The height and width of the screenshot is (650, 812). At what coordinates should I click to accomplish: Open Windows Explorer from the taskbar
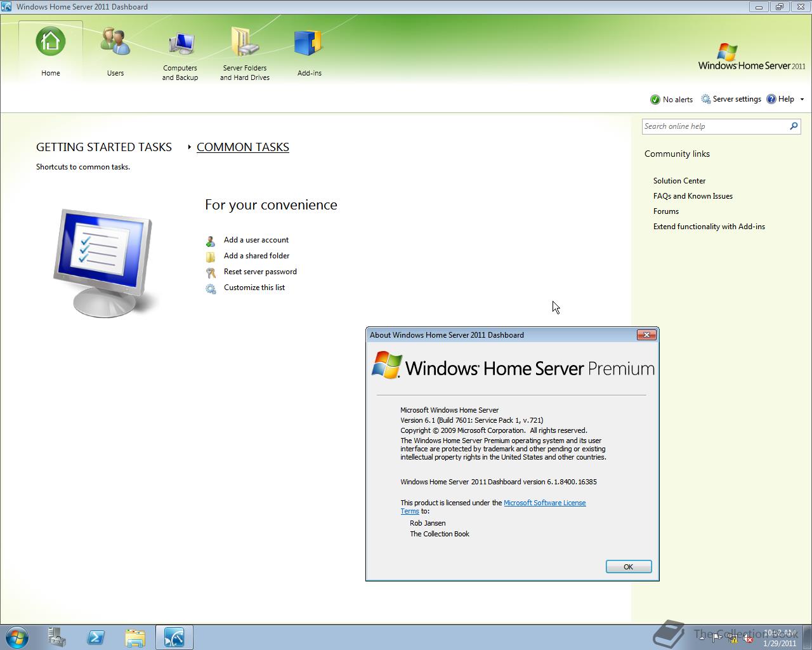click(135, 637)
